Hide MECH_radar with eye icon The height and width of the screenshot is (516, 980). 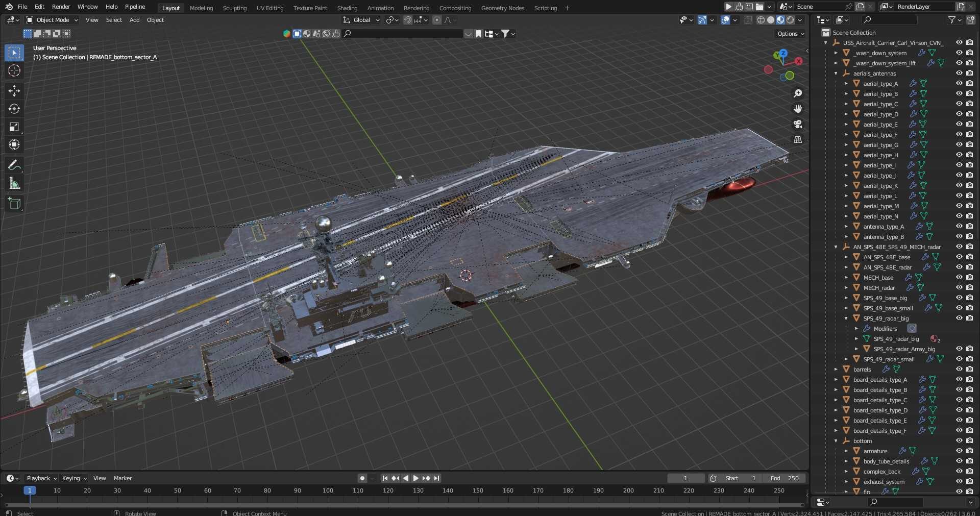click(959, 287)
